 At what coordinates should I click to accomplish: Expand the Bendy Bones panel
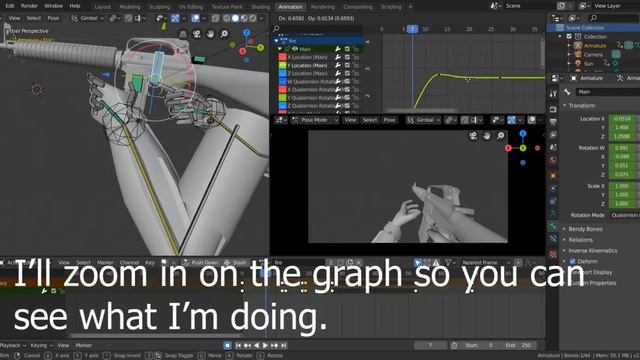[585, 229]
